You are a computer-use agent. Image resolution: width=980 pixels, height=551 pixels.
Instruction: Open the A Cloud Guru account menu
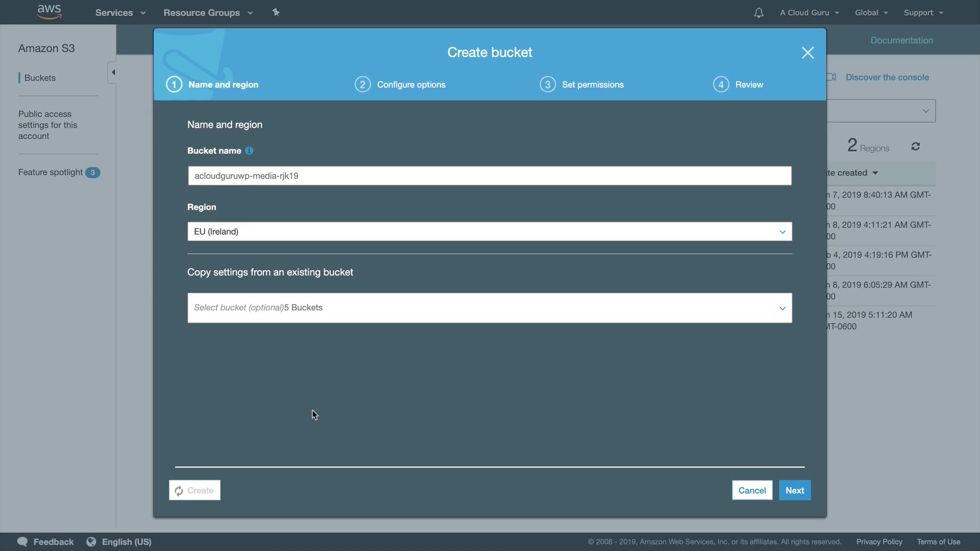click(x=809, y=13)
